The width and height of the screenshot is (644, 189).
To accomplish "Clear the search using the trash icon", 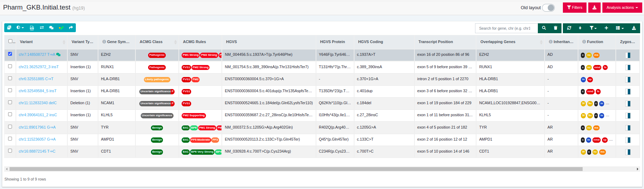I will click(555, 28).
